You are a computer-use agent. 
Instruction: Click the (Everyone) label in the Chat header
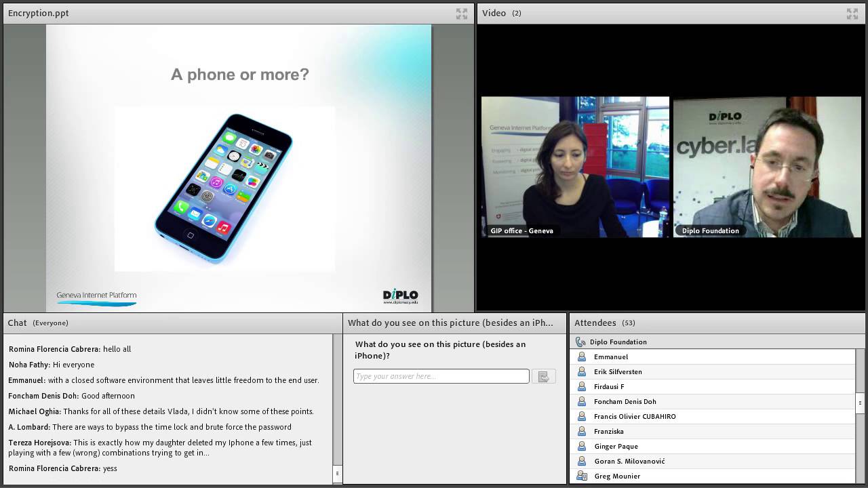click(50, 323)
